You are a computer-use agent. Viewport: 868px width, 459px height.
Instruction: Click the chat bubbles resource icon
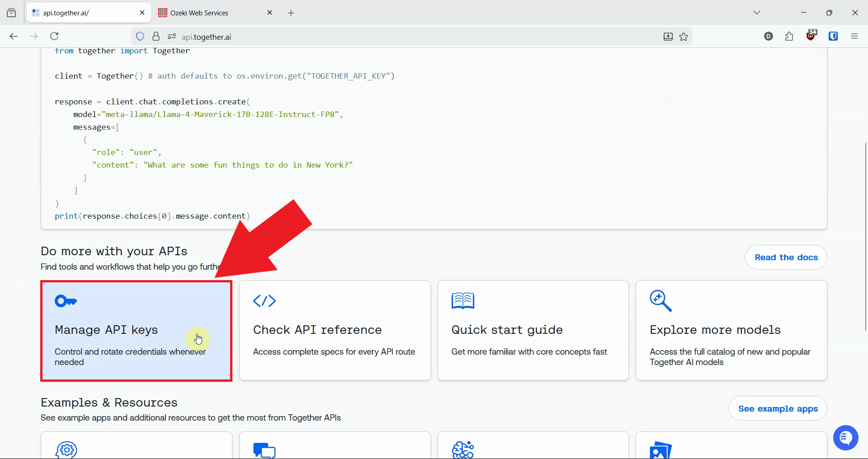pos(264,450)
